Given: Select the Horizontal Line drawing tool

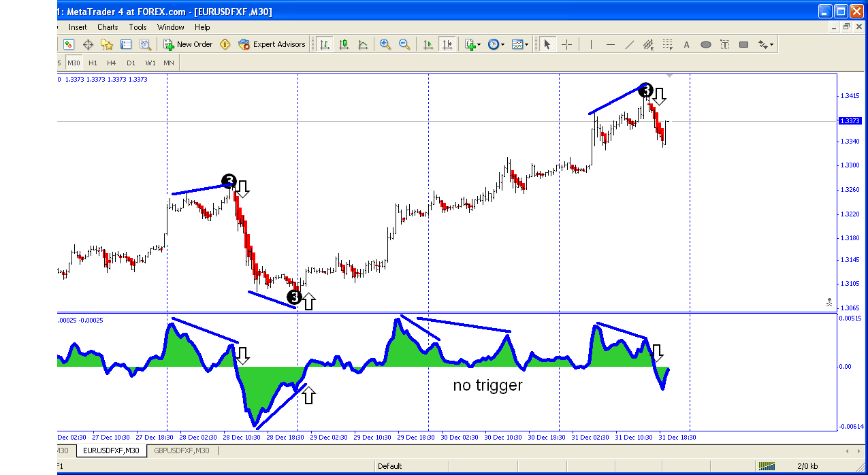Looking at the screenshot, I should click(x=611, y=45).
